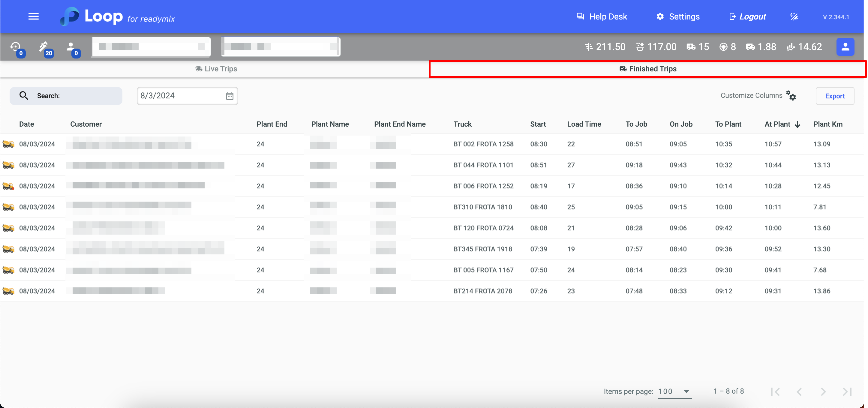Click the mixer truck icon on BT310 row
Viewport: 868px width, 408px height.
pos(8,207)
